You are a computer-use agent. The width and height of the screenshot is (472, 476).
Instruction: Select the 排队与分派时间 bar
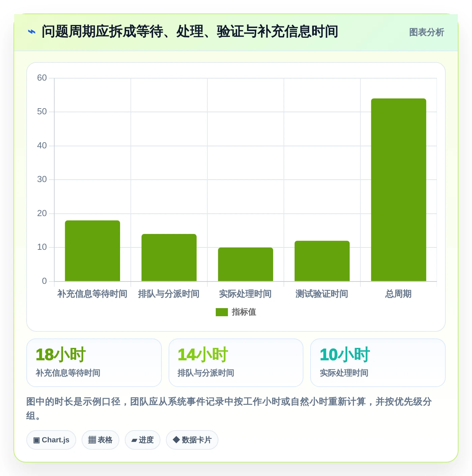(x=169, y=258)
